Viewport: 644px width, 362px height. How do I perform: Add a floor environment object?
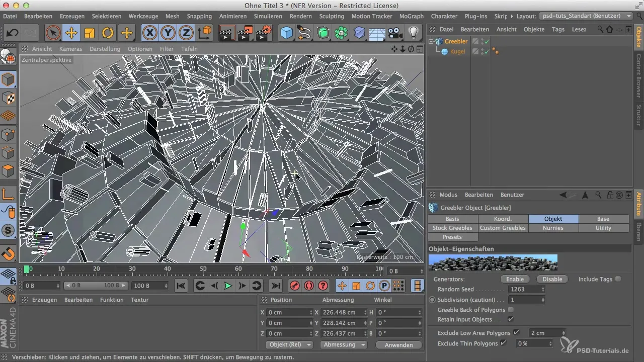377,34
